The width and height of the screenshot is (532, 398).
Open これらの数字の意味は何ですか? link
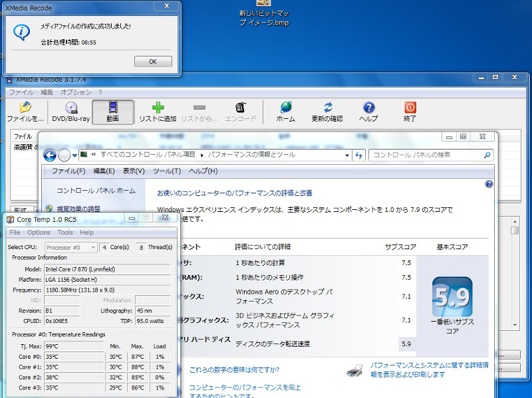234,370
